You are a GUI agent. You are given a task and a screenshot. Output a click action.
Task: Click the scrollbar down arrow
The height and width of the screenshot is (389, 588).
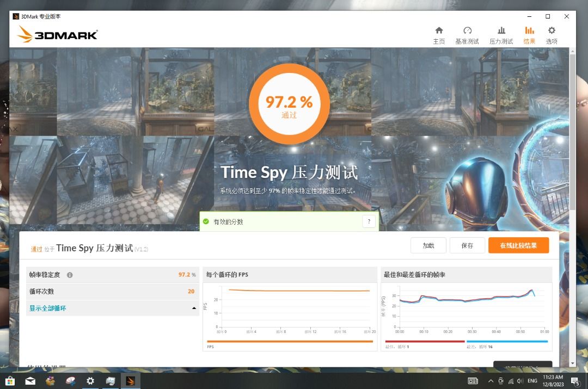(573, 363)
